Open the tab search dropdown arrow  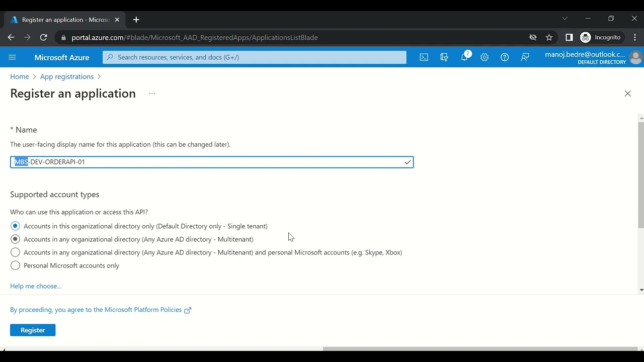[565, 19]
